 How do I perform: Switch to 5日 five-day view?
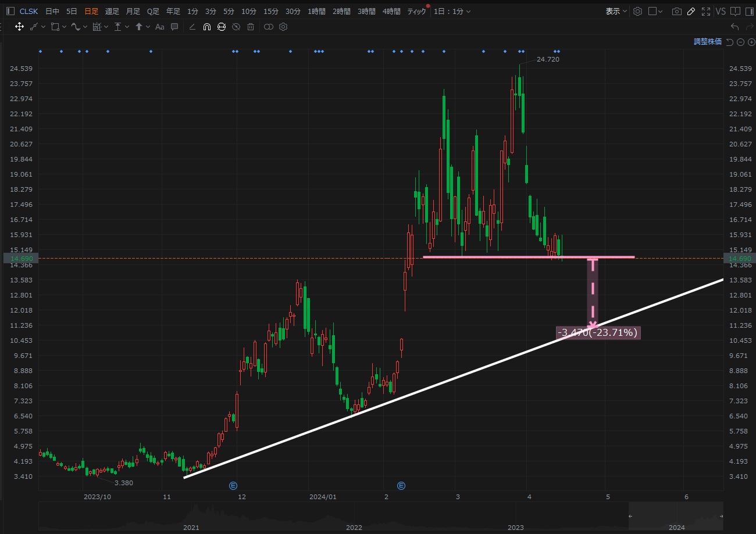tap(72, 11)
